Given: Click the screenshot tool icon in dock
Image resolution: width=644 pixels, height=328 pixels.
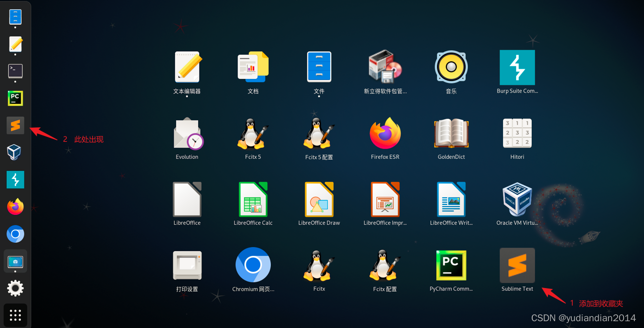Looking at the screenshot, I should pos(15,261).
